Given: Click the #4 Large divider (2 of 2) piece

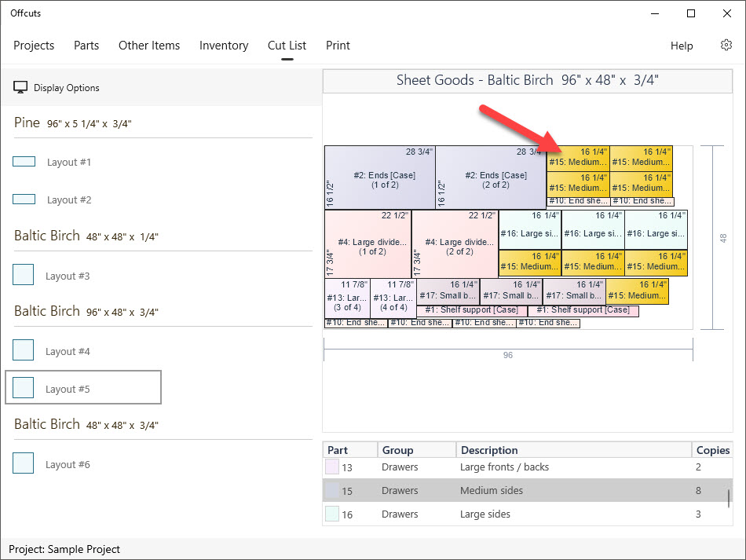Looking at the screenshot, I should (455, 244).
